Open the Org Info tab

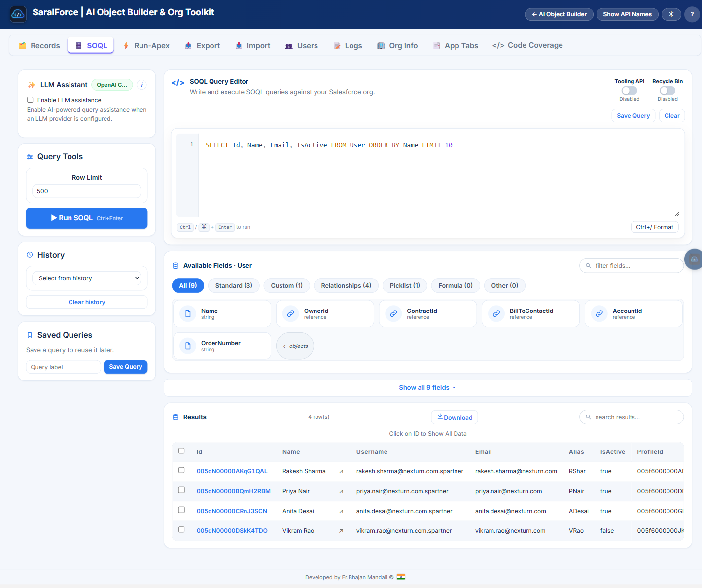pyautogui.click(x=397, y=46)
